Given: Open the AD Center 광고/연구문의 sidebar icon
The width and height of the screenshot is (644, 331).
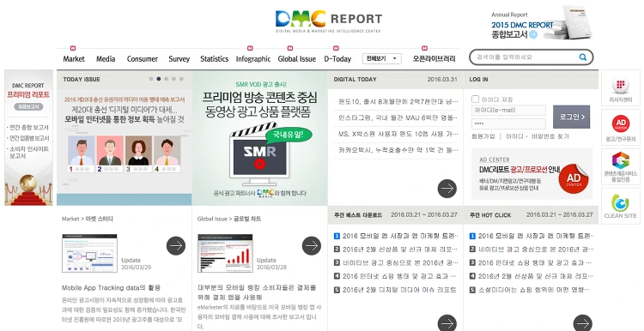Looking at the screenshot, I should pyautogui.click(x=621, y=128).
